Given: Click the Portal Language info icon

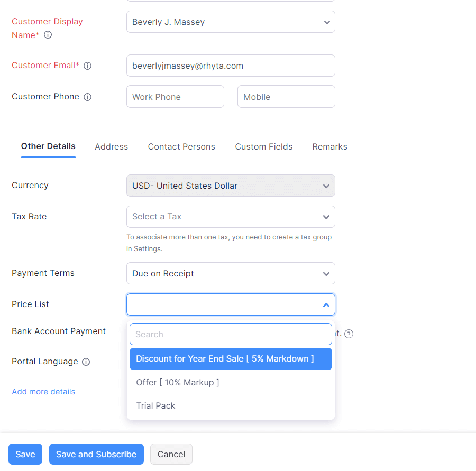Looking at the screenshot, I should 86,362.
